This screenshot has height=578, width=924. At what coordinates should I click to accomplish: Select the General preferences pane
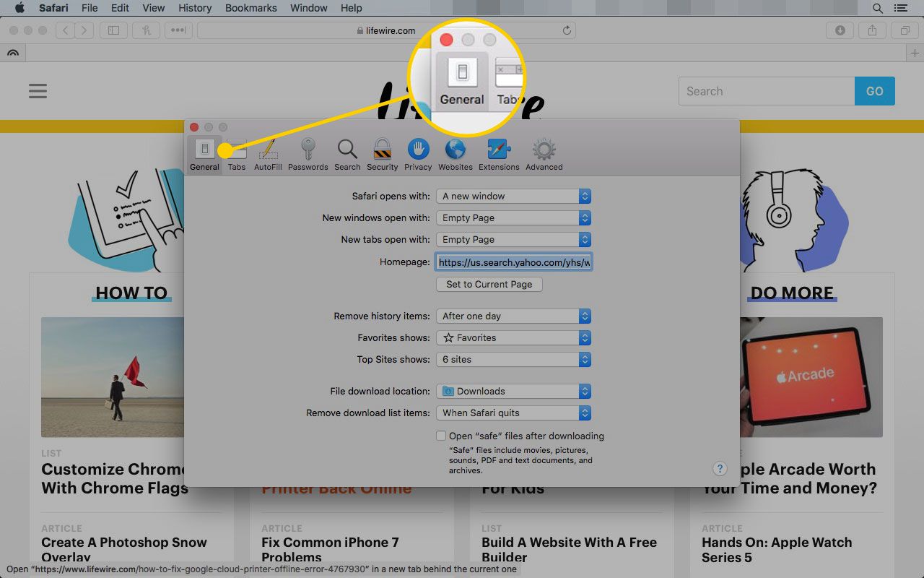click(204, 155)
